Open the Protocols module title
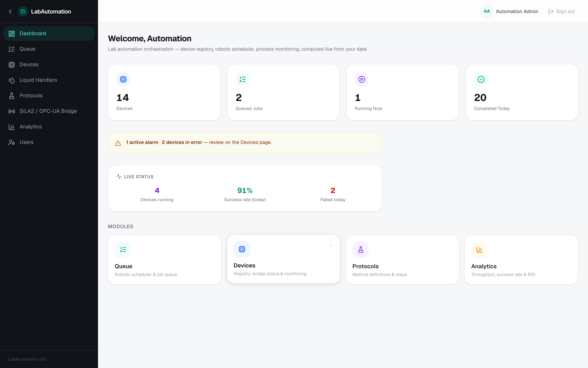Image resolution: width=588 pixels, height=368 pixels. pos(365,266)
